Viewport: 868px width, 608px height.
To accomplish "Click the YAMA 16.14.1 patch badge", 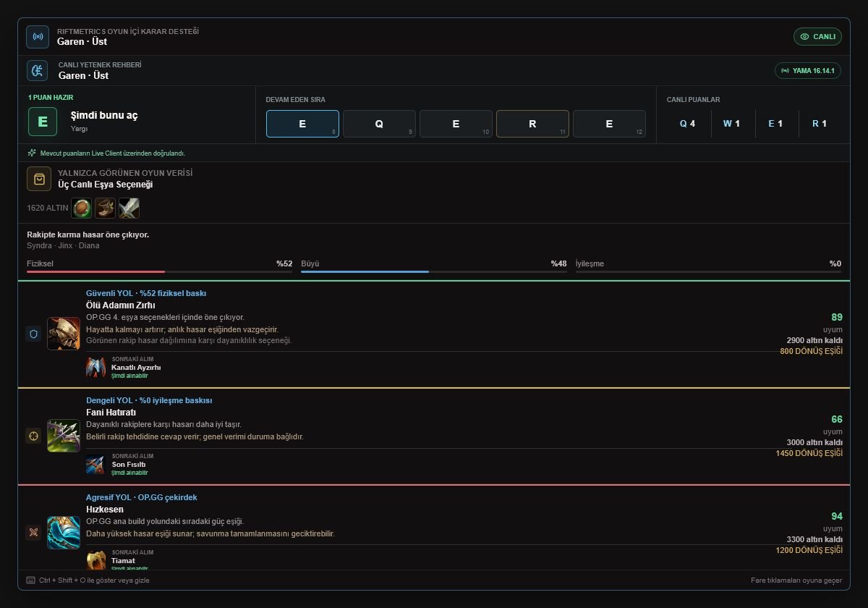I will click(x=808, y=70).
